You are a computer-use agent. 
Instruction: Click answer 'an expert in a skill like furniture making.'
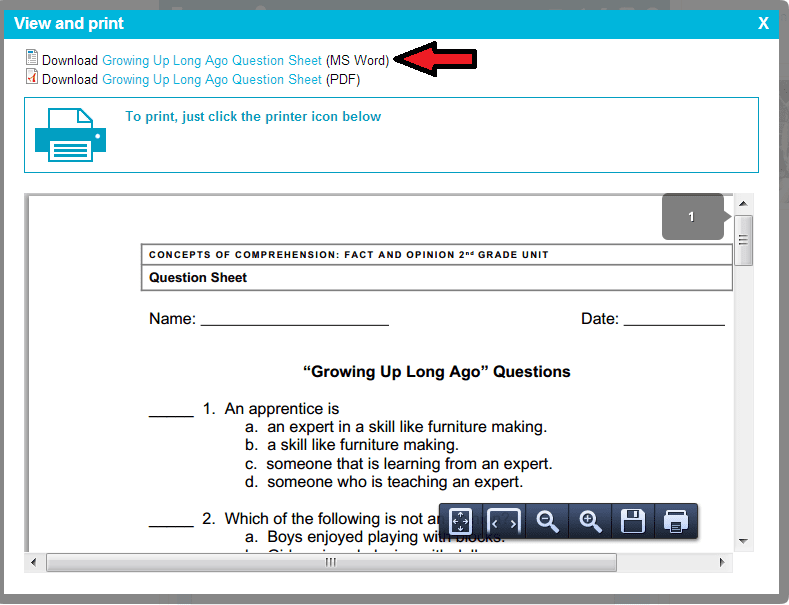click(407, 427)
